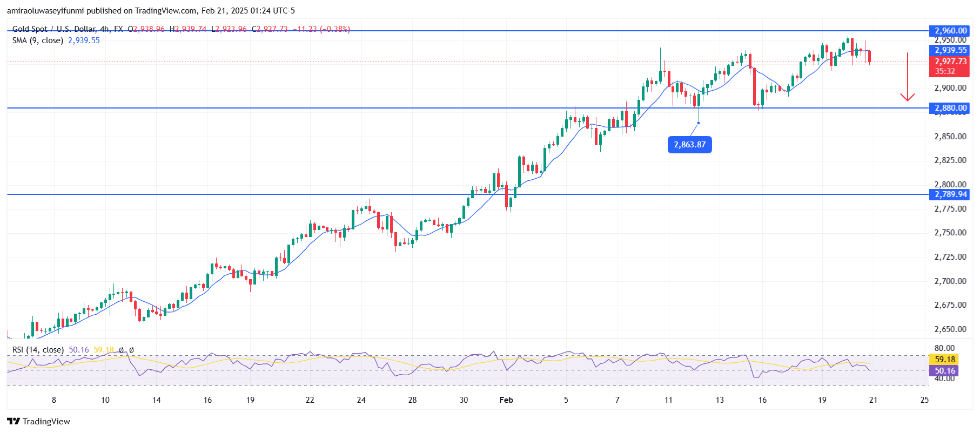Click the date 22 on time axis
This screenshot has width=980, height=433.
(310, 400)
